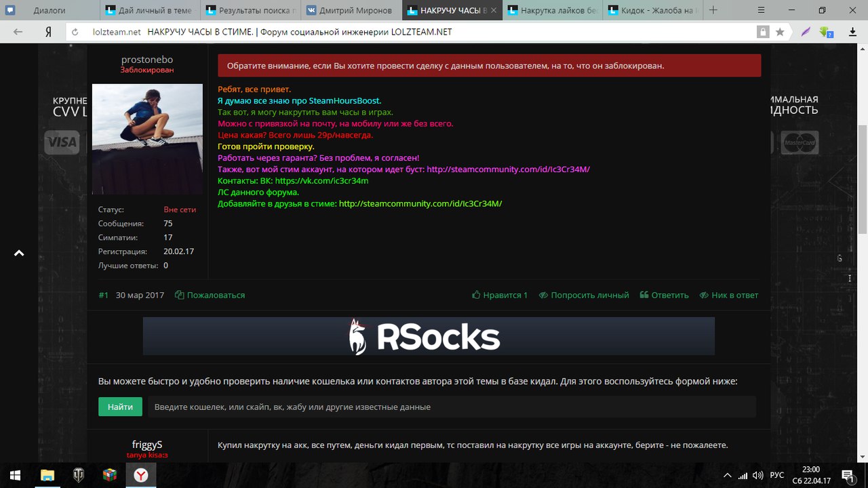Screen dimensions: 868x488
Task: Click the RSocks banner advertisement
Action: coord(429,336)
